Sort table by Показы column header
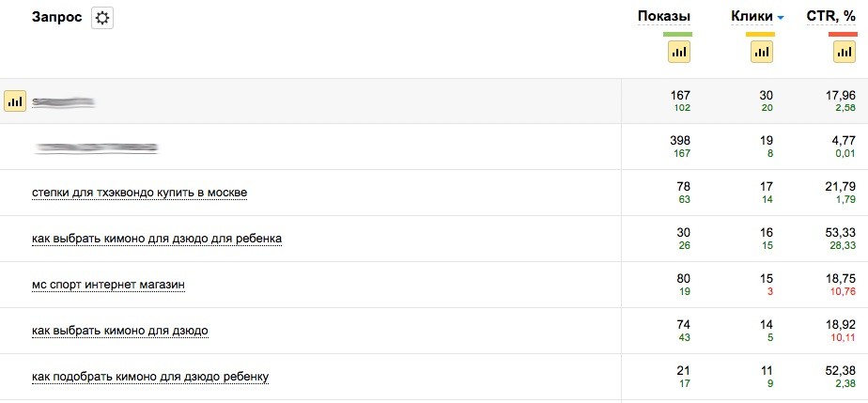The width and height of the screenshot is (868, 403). [664, 17]
